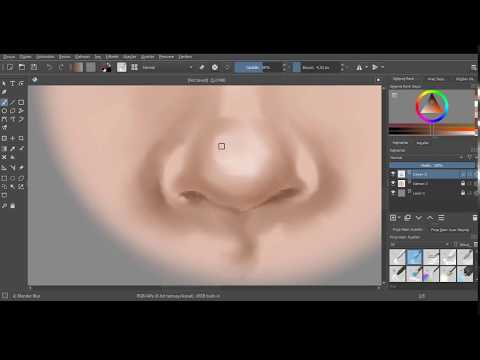Select the Color Picker eyedropper tool

pyautogui.click(x=12, y=149)
